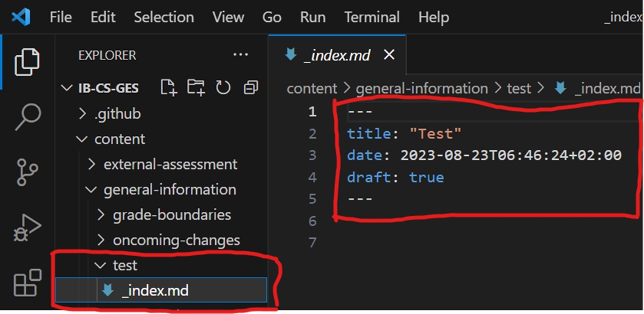The image size is (644, 314).
Task: Click 'general-information' in the breadcrumb
Action: (422, 88)
